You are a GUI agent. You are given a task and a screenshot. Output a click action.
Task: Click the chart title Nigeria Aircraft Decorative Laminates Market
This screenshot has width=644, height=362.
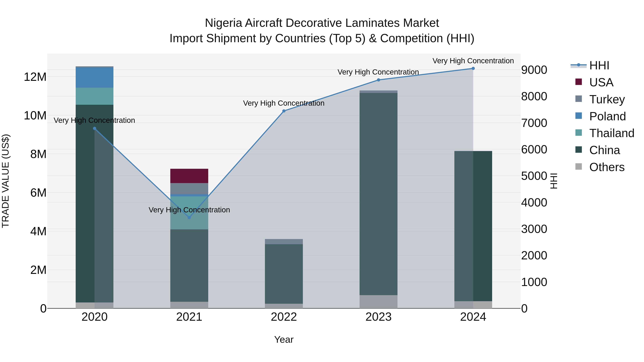tap(322, 23)
